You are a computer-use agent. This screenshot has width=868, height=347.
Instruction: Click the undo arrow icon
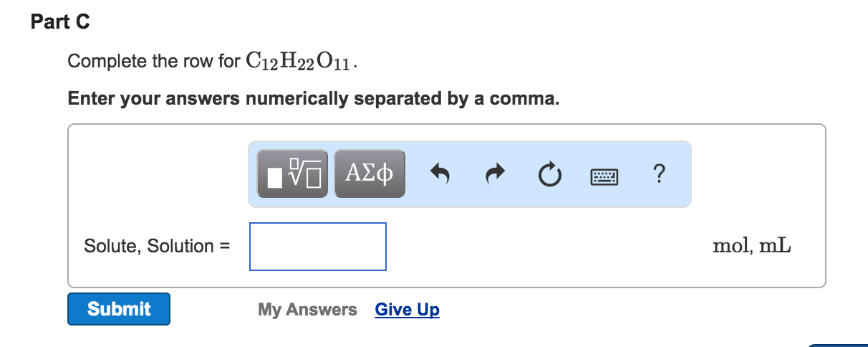pyautogui.click(x=440, y=173)
